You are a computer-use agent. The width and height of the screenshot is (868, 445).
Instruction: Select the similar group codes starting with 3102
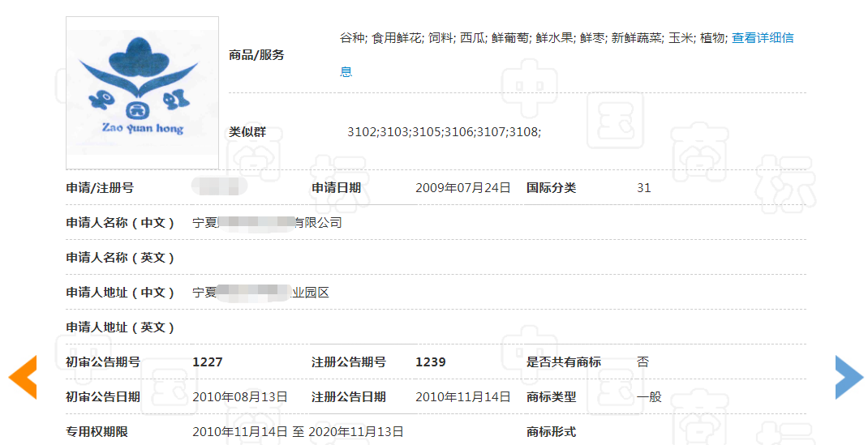(443, 131)
